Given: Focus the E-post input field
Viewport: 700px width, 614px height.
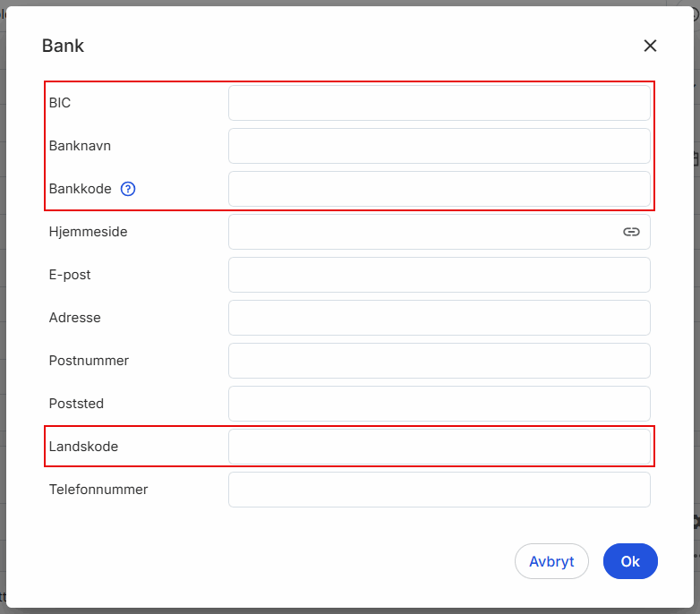Looking at the screenshot, I should point(440,275).
